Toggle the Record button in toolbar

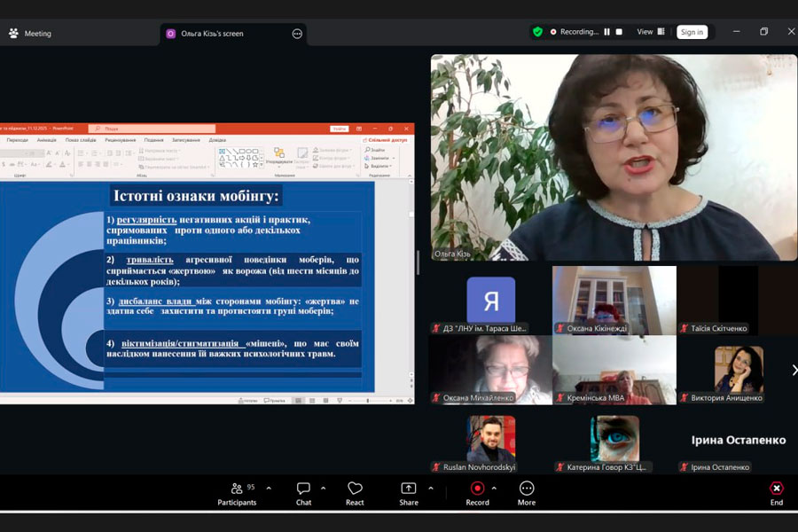477,493
